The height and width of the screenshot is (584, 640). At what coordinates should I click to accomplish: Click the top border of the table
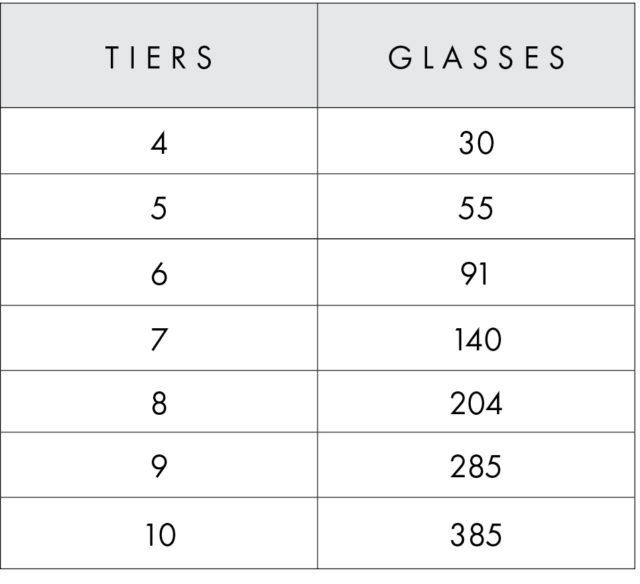(318, 3)
